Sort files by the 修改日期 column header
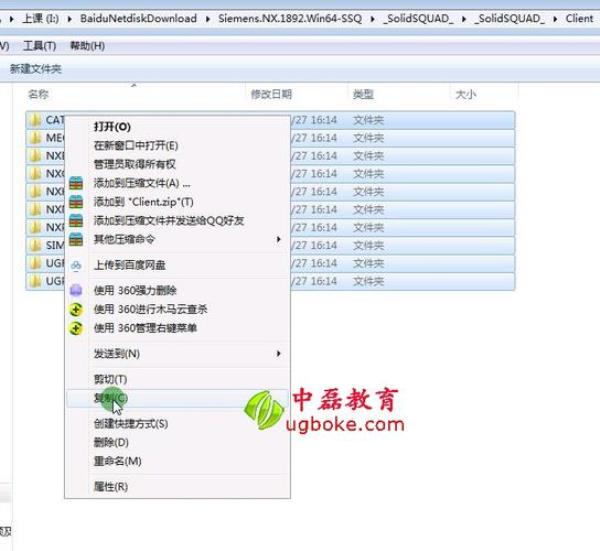Viewport: 600px width, 551px height. click(270, 94)
